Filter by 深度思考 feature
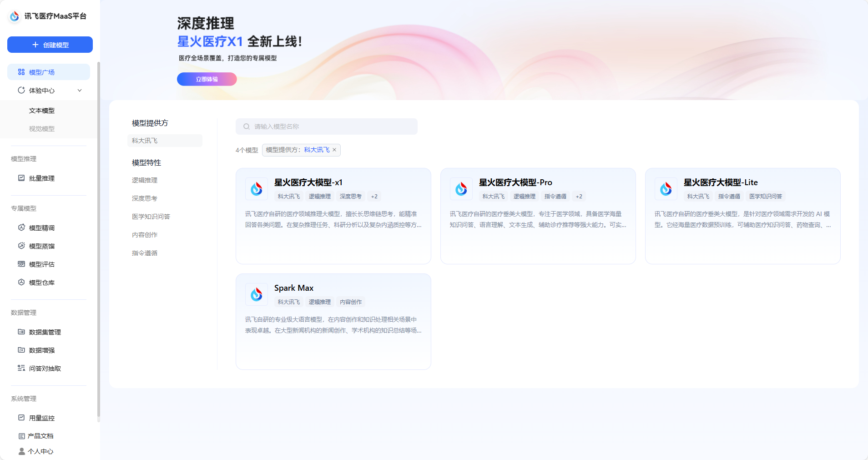The width and height of the screenshot is (868, 460). coord(145,198)
